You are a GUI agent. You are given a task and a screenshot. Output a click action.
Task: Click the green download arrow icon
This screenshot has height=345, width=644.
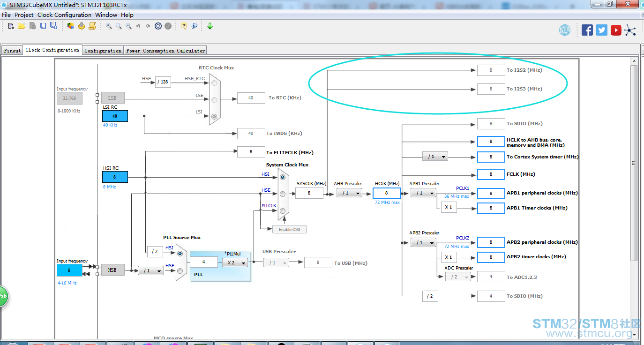coord(210,26)
